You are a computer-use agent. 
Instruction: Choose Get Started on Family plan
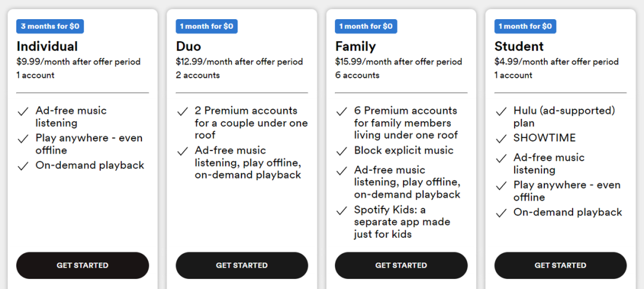(x=401, y=265)
